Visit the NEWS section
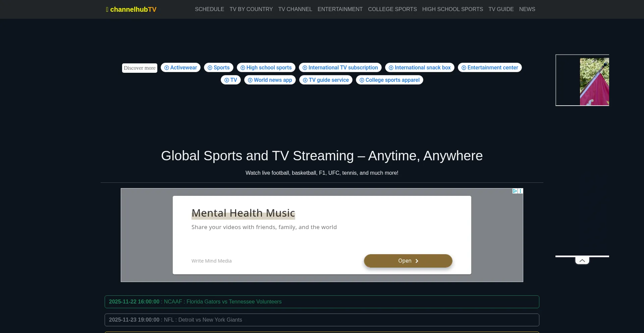The width and height of the screenshot is (644, 333). coord(527,9)
